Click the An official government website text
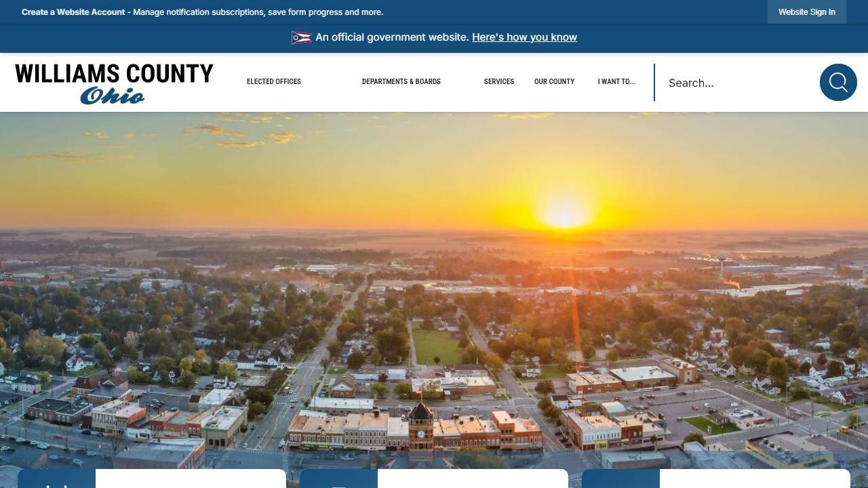Image resolution: width=868 pixels, height=488 pixels. [392, 37]
